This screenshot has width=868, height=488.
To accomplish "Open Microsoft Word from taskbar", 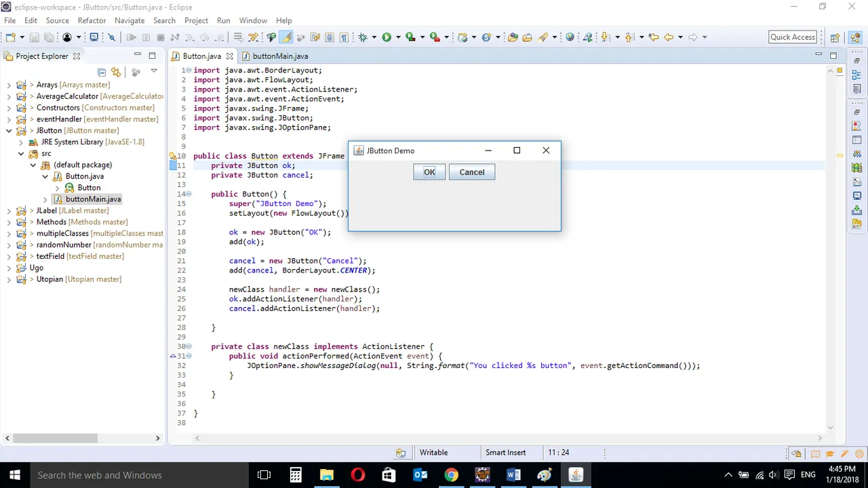I will [513, 475].
